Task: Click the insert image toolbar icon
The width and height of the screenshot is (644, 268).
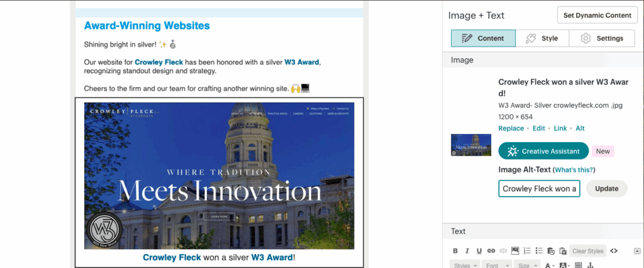Action: pos(515,251)
